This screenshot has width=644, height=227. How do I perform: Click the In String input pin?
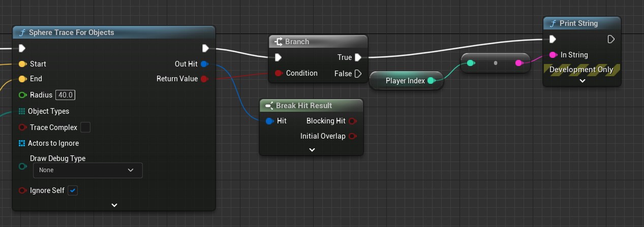(553, 55)
